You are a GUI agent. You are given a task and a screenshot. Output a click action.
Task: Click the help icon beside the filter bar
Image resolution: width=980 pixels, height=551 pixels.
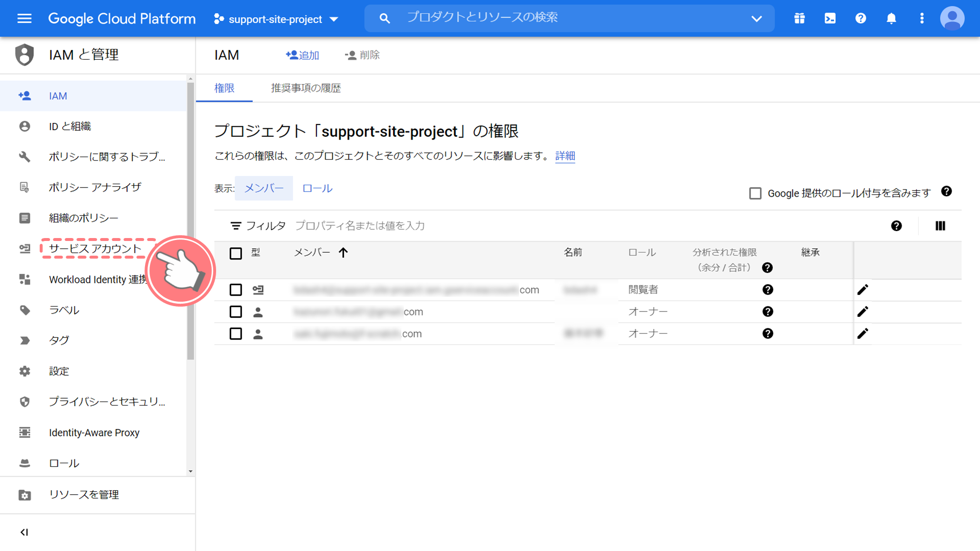coord(896,226)
